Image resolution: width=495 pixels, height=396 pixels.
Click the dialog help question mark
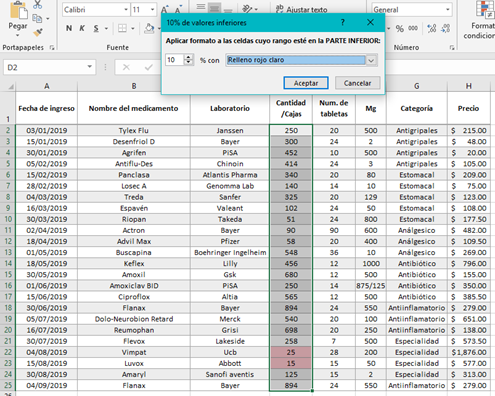(x=343, y=22)
